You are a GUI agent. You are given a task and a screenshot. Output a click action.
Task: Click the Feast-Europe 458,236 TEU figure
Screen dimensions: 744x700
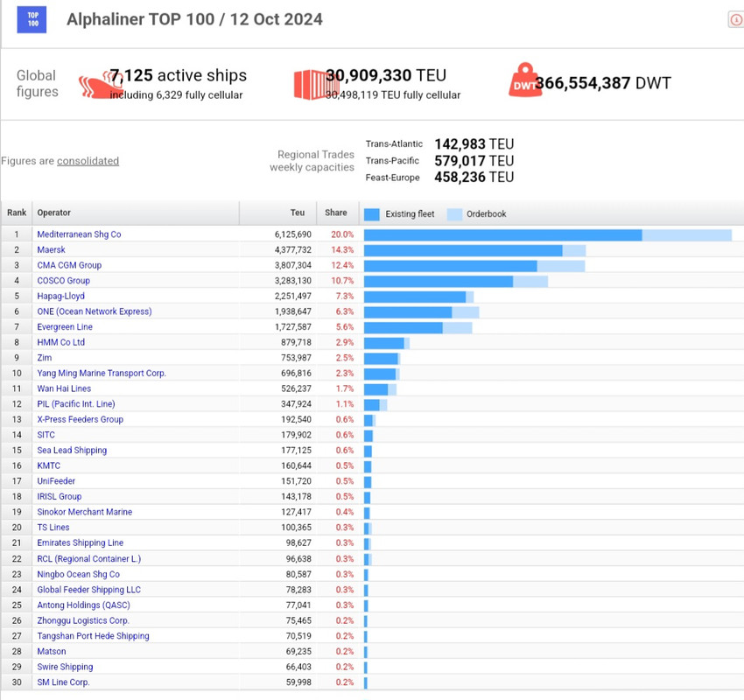[x=474, y=177]
